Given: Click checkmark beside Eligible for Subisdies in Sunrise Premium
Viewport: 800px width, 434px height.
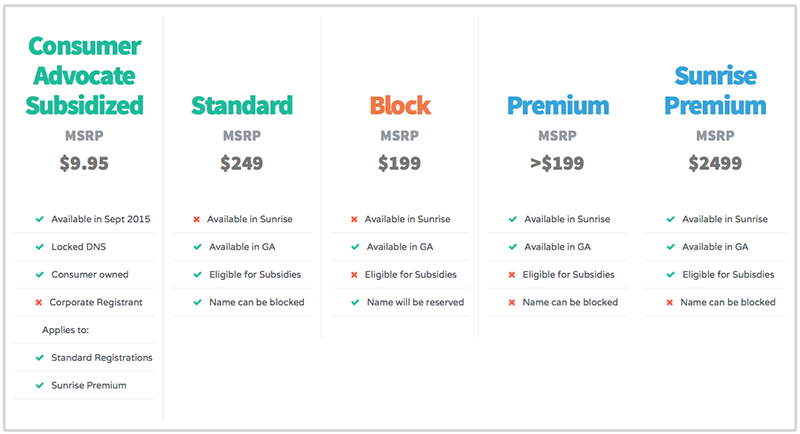Looking at the screenshot, I should 671,275.
